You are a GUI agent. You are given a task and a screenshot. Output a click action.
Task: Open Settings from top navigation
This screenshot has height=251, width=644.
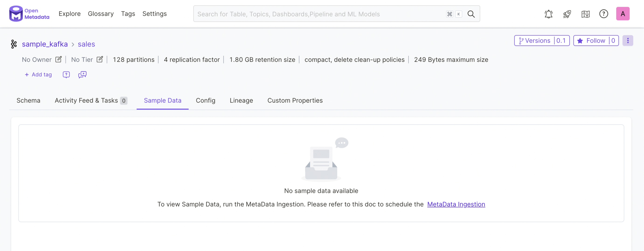155,14
